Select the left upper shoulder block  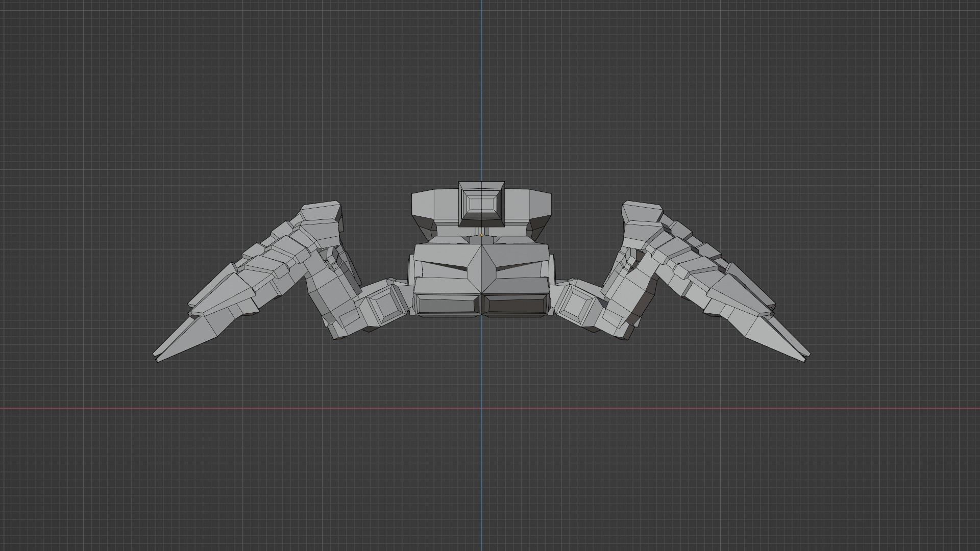coord(322,212)
